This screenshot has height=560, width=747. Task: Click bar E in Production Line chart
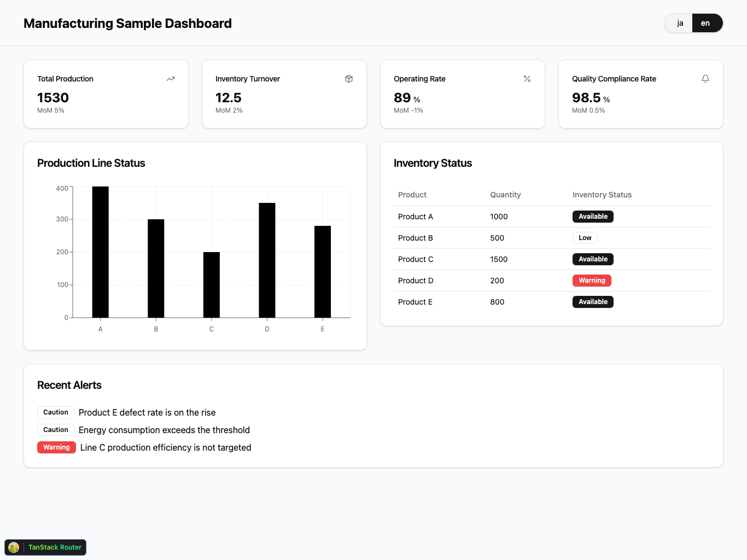(x=323, y=272)
